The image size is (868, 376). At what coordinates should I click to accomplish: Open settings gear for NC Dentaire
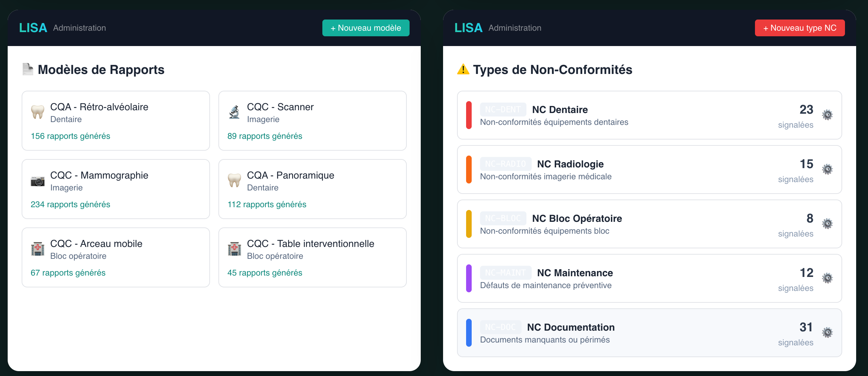pos(827,115)
